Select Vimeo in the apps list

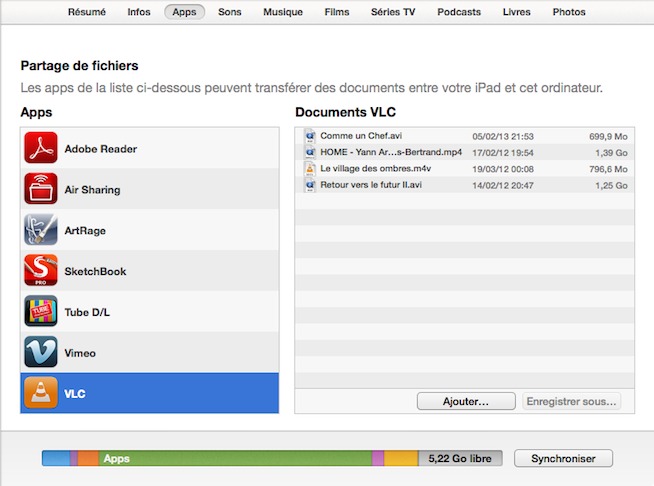[x=150, y=353]
